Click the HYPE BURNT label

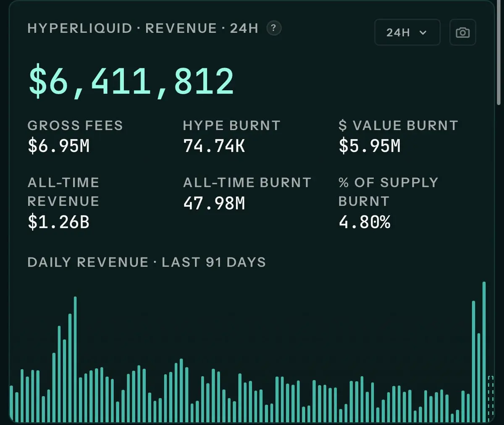[x=232, y=125]
